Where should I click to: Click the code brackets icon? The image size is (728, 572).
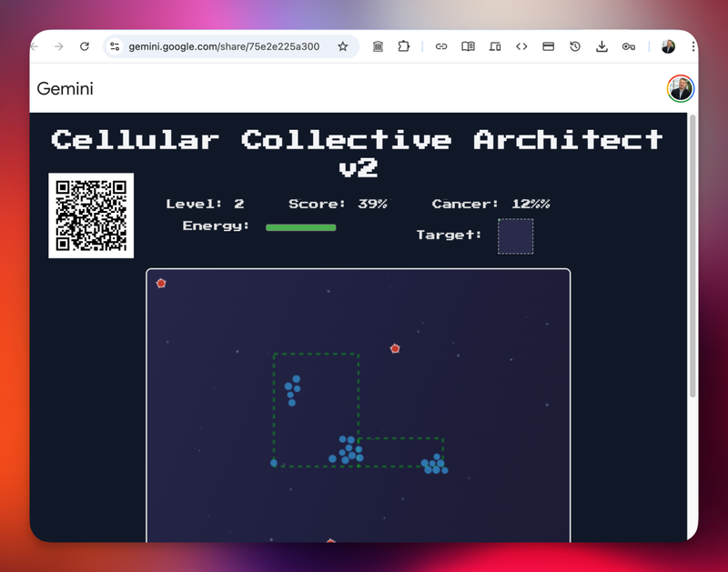pos(521,46)
